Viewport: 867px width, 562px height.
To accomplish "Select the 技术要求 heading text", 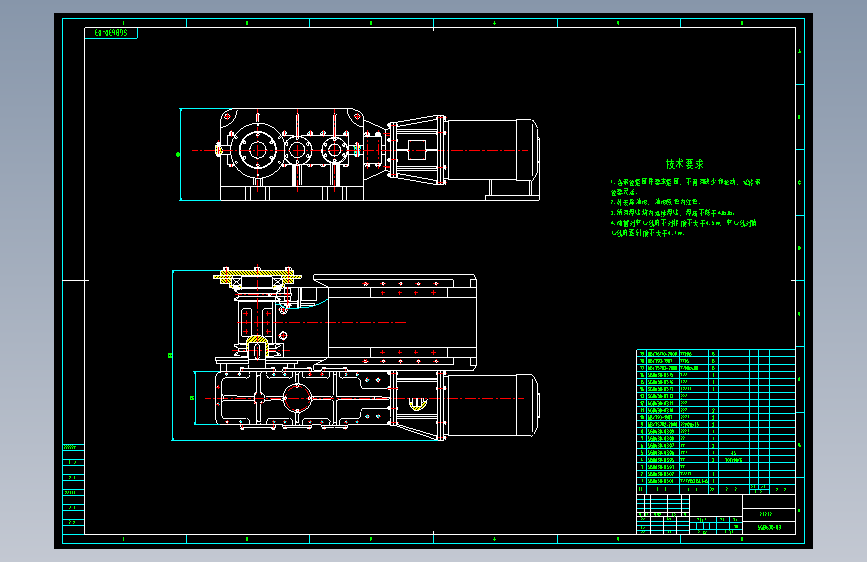I will click(685, 164).
